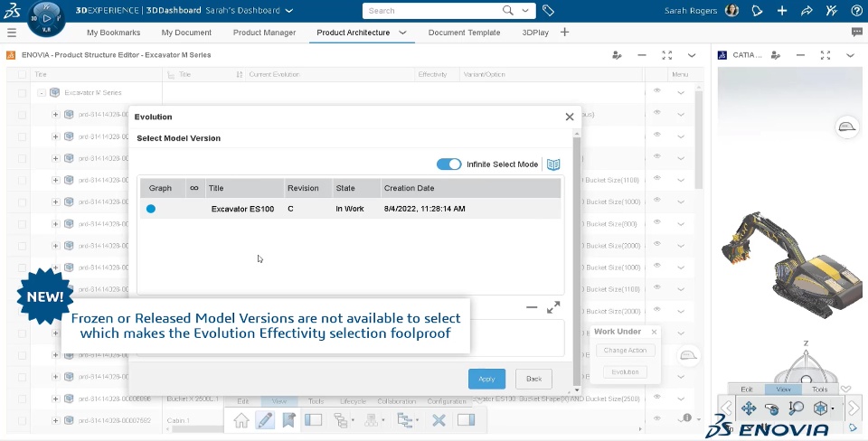
Task: Open the Product Architecture tab chevron
Action: pos(402,33)
